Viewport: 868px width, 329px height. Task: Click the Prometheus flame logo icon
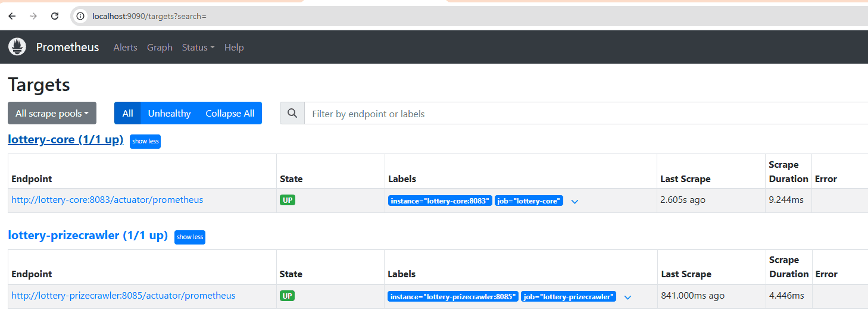pyautogui.click(x=17, y=47)
